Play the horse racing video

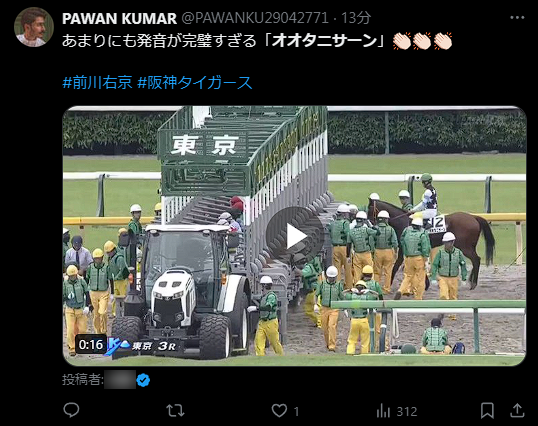295,236
